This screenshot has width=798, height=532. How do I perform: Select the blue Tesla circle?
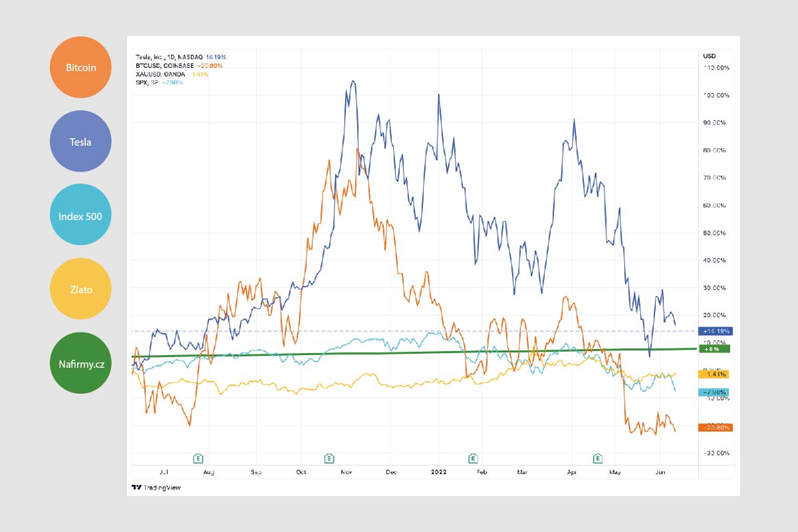[x=80, y=141]
